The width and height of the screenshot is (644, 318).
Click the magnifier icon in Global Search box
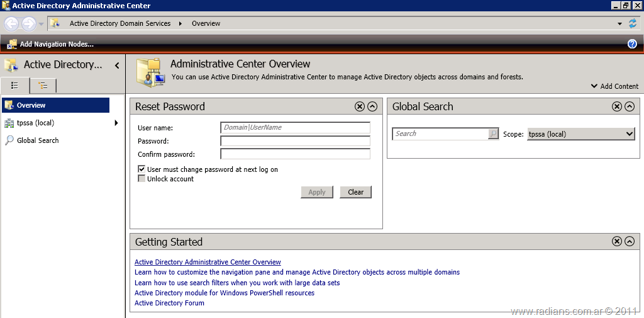[493, 134]
